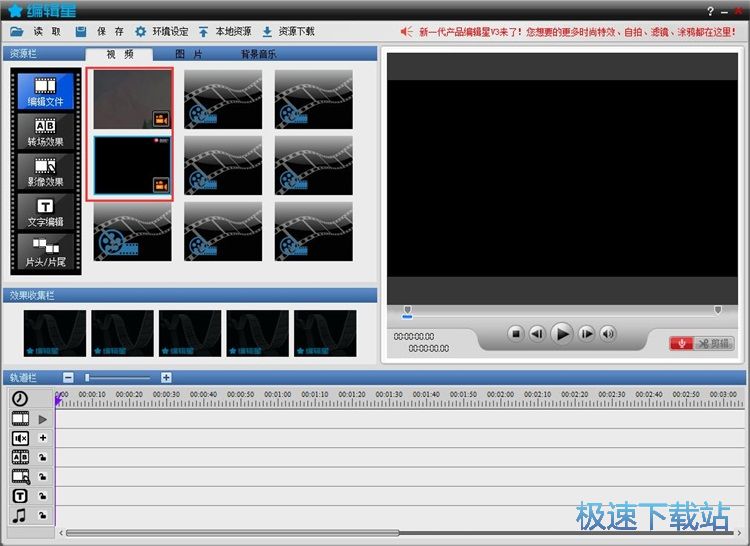750x546 pixels.
Task: Select empty film slot in top middle column
Action: 223,99
